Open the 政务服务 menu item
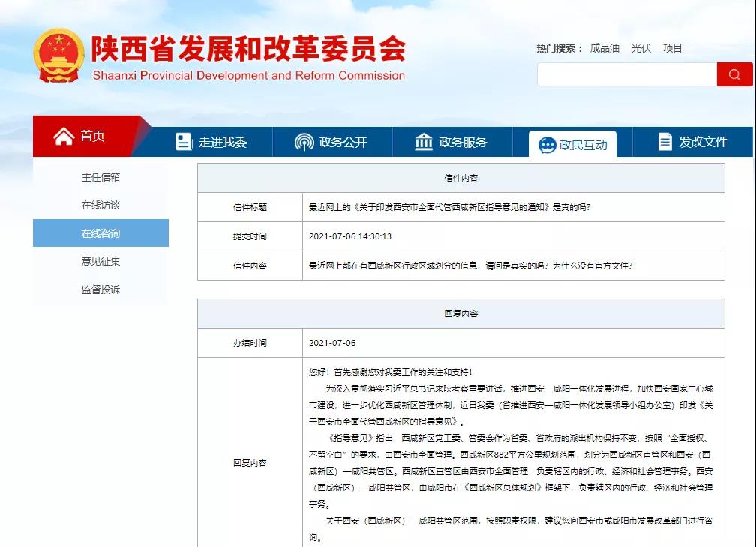The height and width of the screenshot is (547, 756). coord(452,142)
